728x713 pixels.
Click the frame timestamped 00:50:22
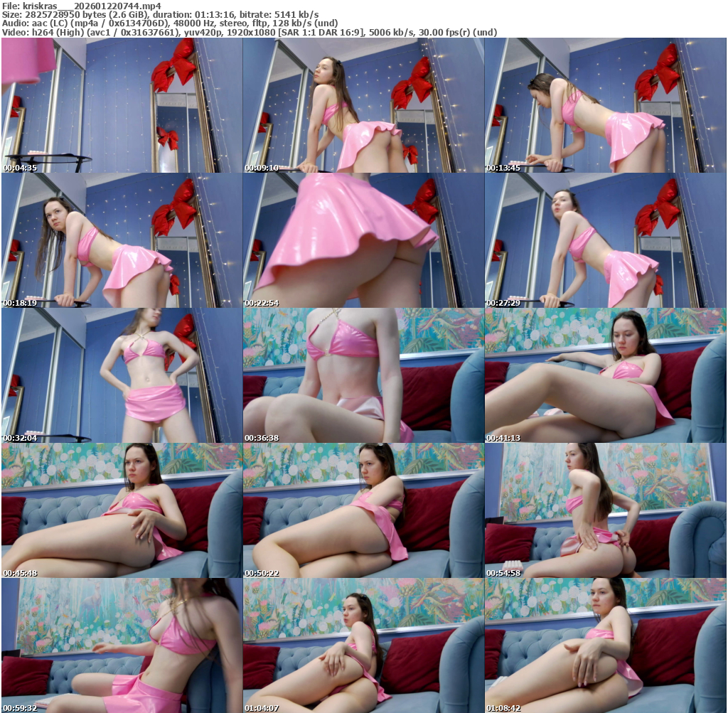[x=363, y=510]
